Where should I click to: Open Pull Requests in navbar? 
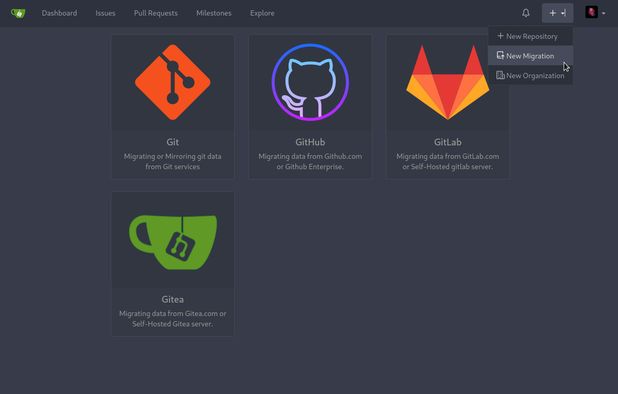(156, 13)
